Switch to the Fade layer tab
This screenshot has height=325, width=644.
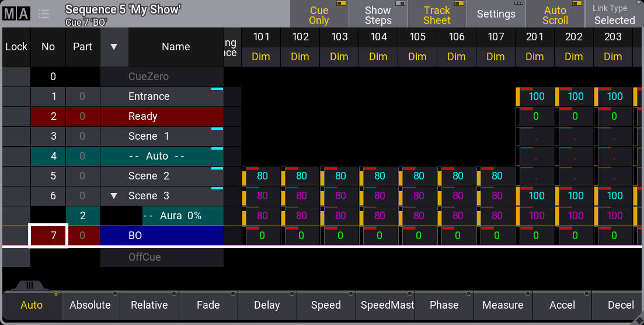(208, 305)
